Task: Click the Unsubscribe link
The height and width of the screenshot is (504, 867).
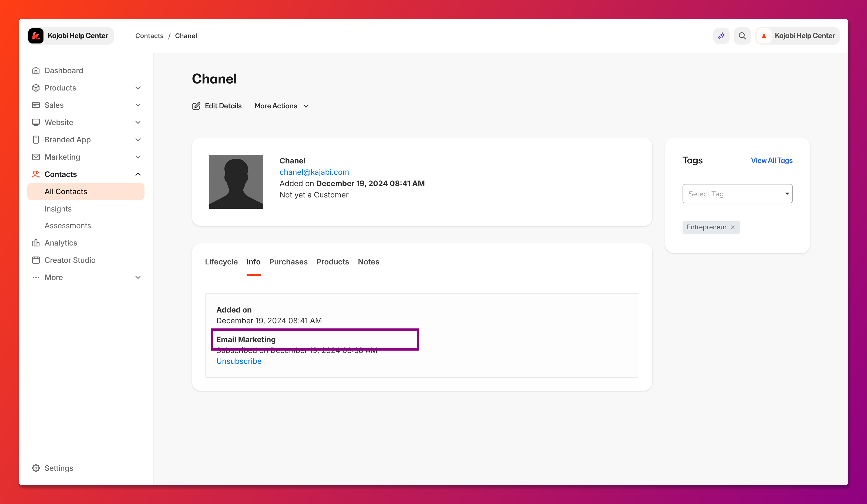Action: coord(239,361)
